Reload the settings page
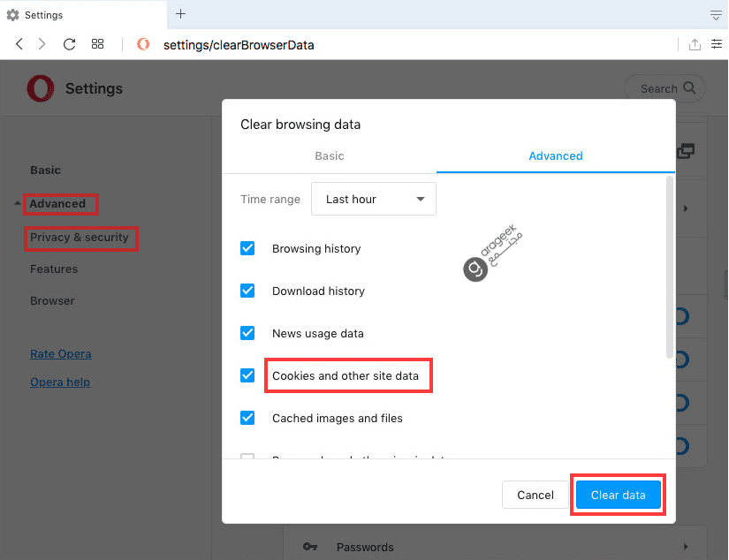Image resolution: width=729 pixels, height=560 pixels. click(x=69, y=44)
